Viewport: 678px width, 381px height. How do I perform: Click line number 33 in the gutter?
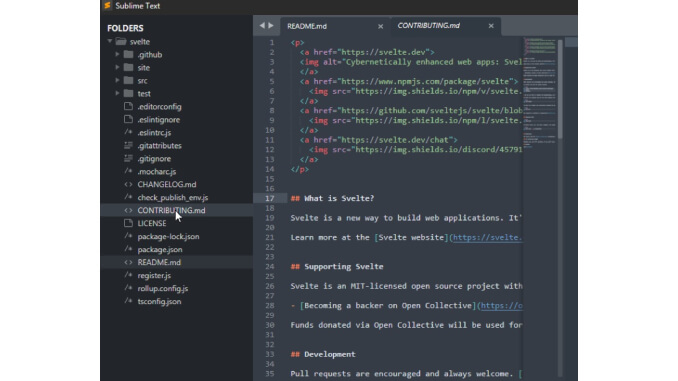(x=269, y=354)
